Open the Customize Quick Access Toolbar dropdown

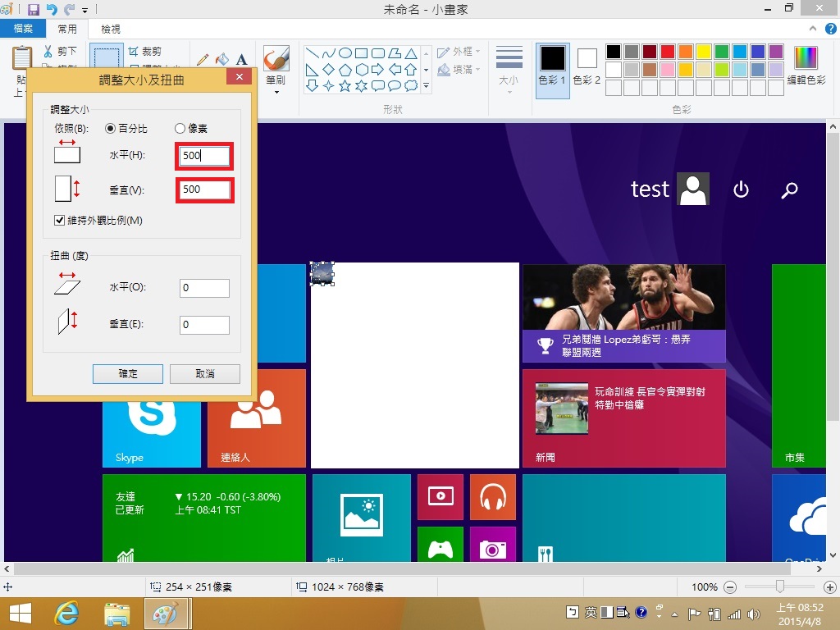coord(84,10)
